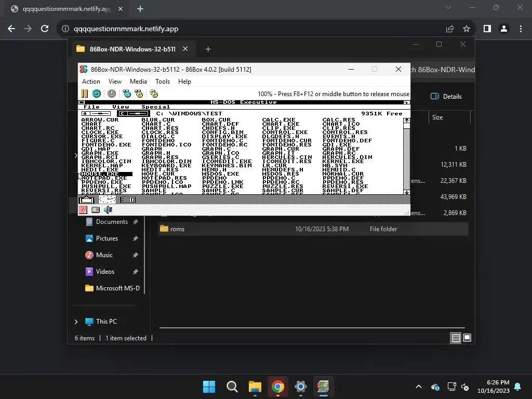Switch Explorer to large thumbnails view
The height and width of the screenshot is (399, 532).
(467, 338)
